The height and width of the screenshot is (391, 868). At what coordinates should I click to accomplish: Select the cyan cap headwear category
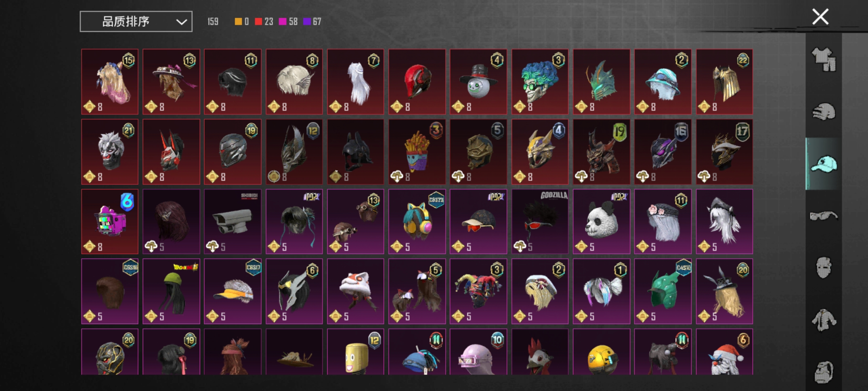click(824, 164)
